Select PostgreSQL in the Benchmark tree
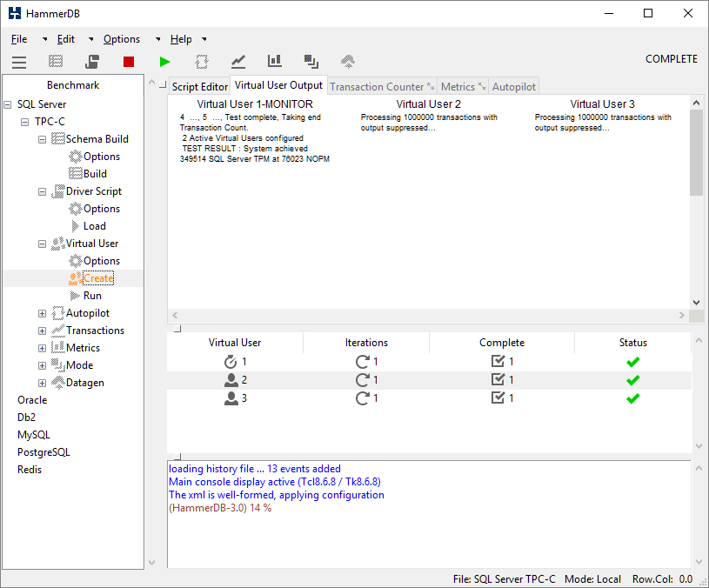 point(43,452)
